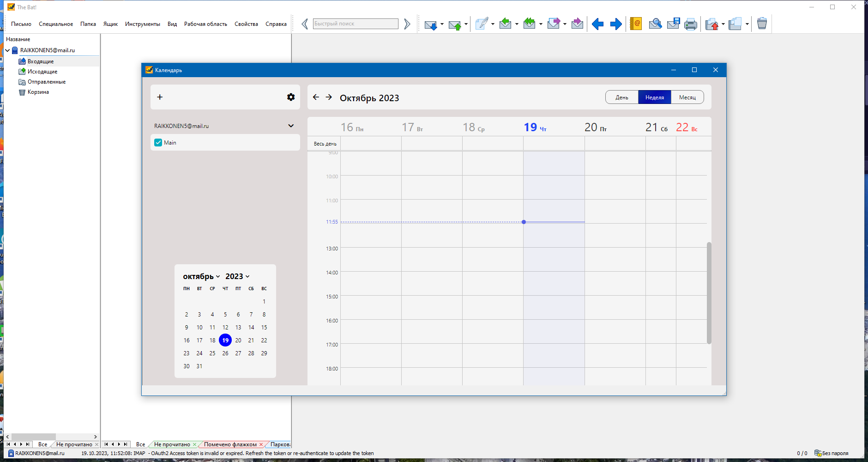Screen dimensions: 868x462
Task: Click the reply to all icon
Action: (529, 24)
